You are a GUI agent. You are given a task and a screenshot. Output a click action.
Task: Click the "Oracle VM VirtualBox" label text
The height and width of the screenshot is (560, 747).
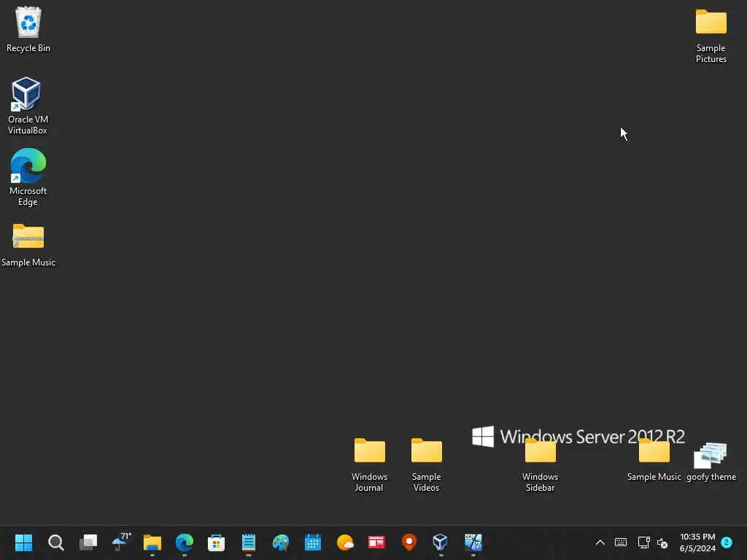click(28, 125)
